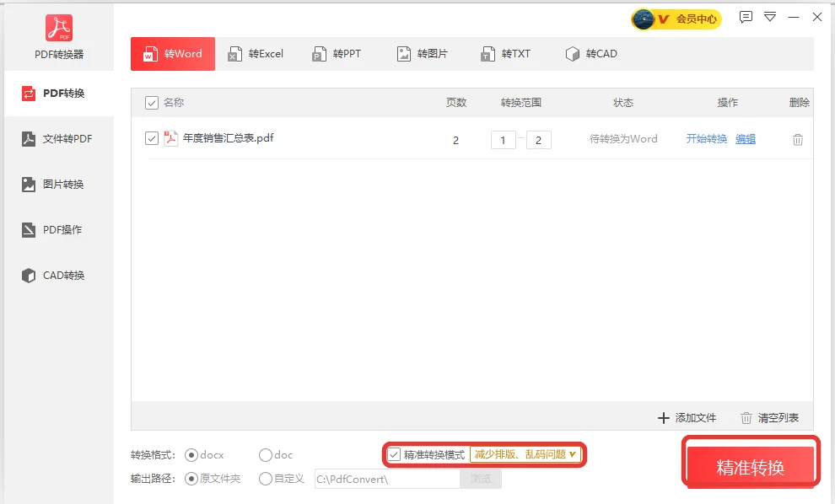The height and width of the screenshot is (504, 835).
Task: Select 自定义 output path option
Action: pos(265,479)
